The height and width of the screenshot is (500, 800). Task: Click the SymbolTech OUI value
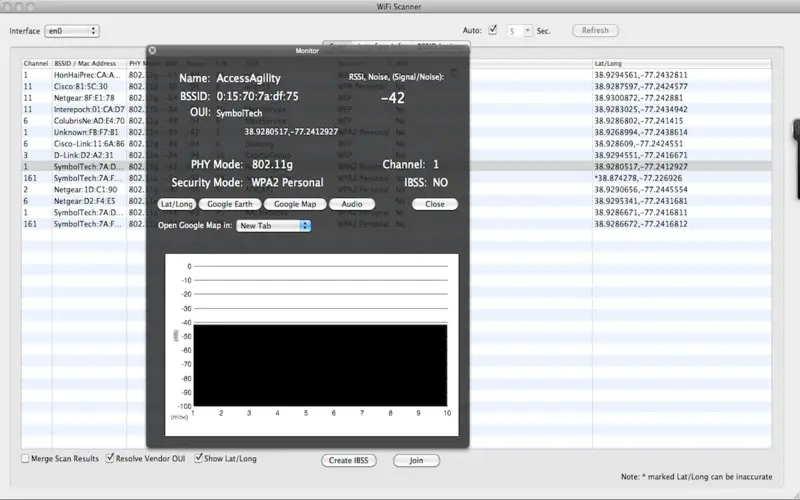(x=239, y=113)
